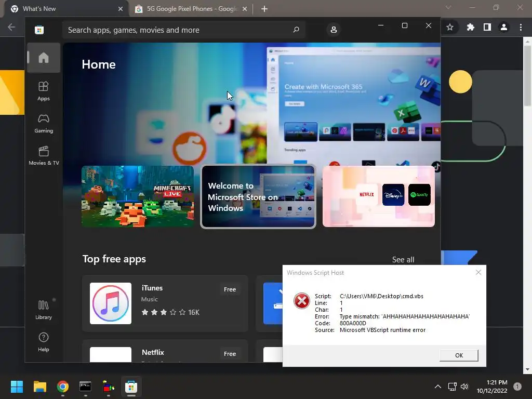
Task: Open the Chrome tab search chevron
Action: [x=448, y=7]
